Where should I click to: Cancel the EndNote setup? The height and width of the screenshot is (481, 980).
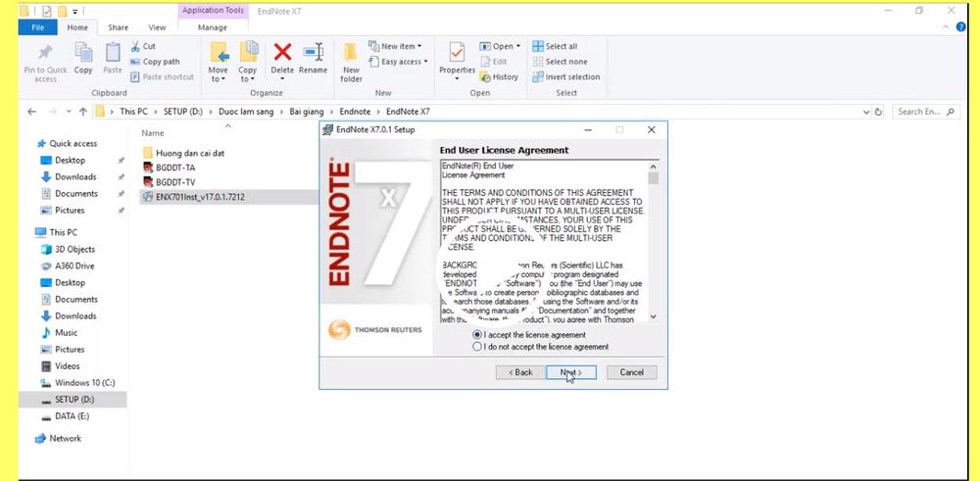(x=632, y=373)
